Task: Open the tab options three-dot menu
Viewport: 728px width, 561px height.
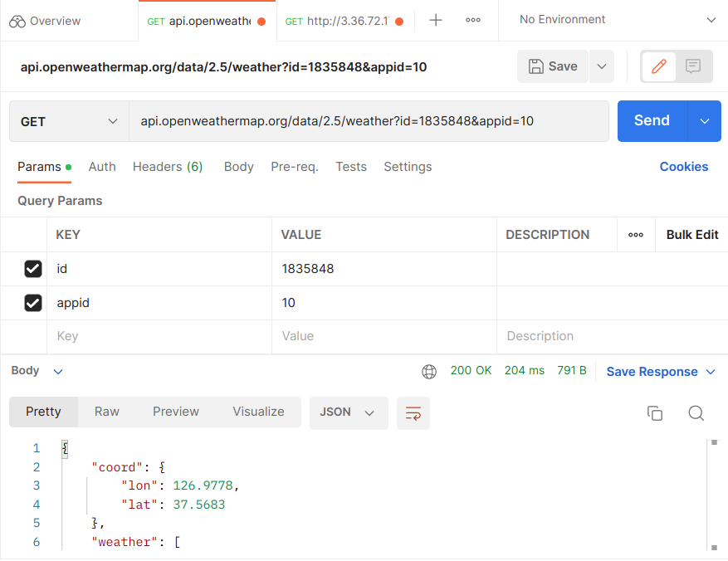Action: 473,20
